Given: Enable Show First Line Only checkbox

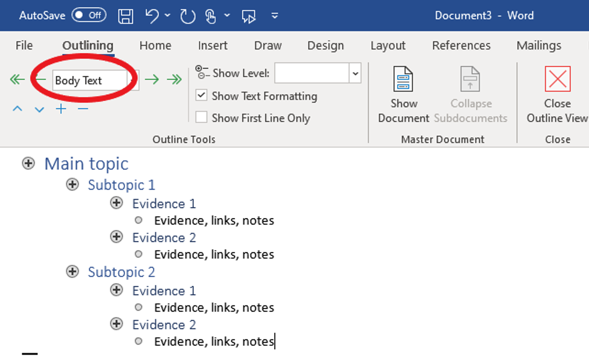Looking at the screenshot, I should click(x=202, y=117).
